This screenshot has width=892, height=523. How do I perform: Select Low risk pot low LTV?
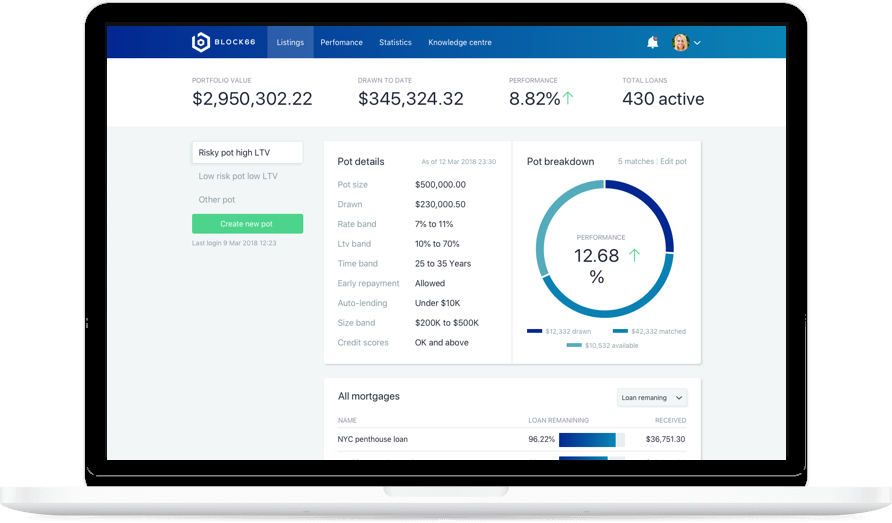(238, 176)
